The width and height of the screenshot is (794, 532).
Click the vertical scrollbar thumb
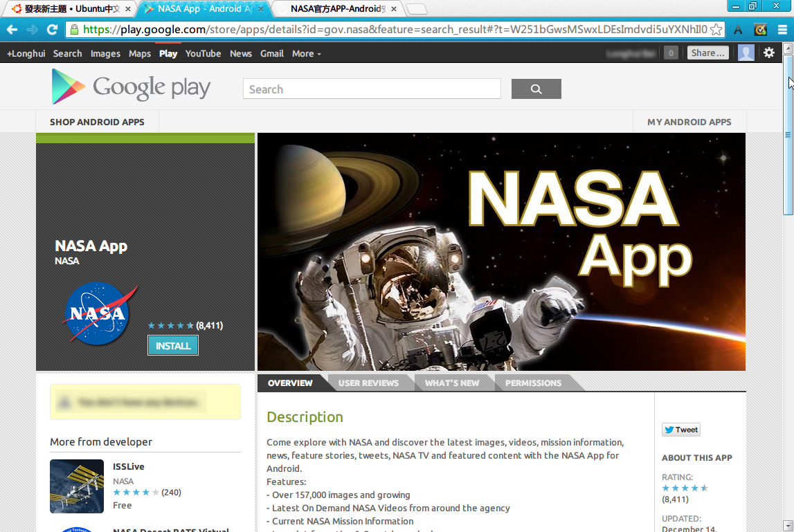(788, 135)
